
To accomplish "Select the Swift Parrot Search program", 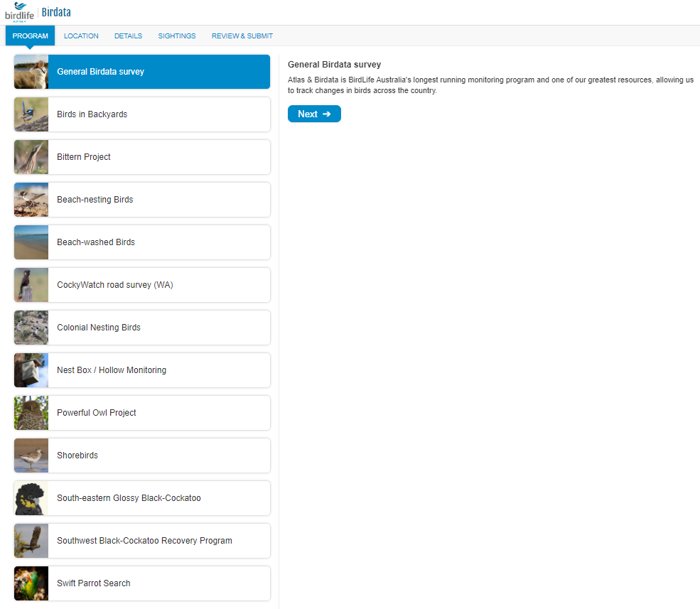I will [x=142, y=583].
